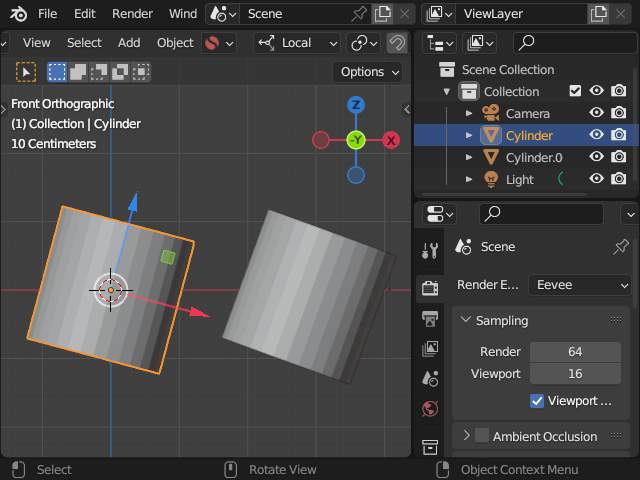Viewport: 640px width, 480px height.
Task: Open the World properties tab icon
Action: [x=430, y=408]
